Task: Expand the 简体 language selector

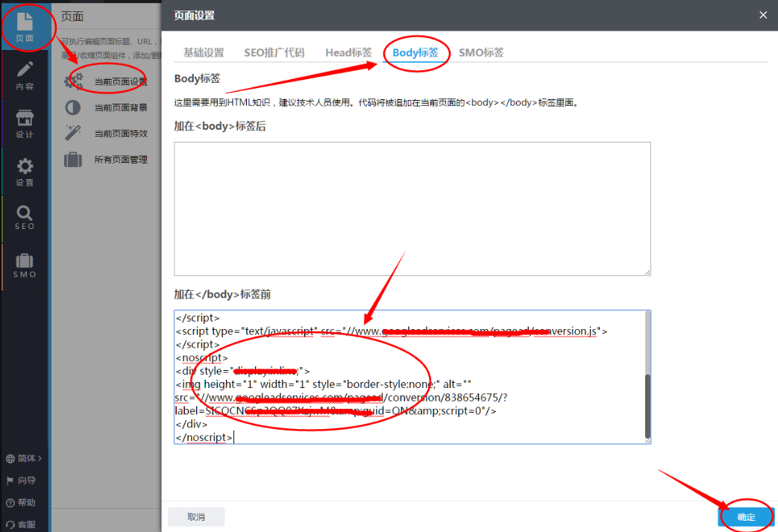Action: [x=25, y=458]
